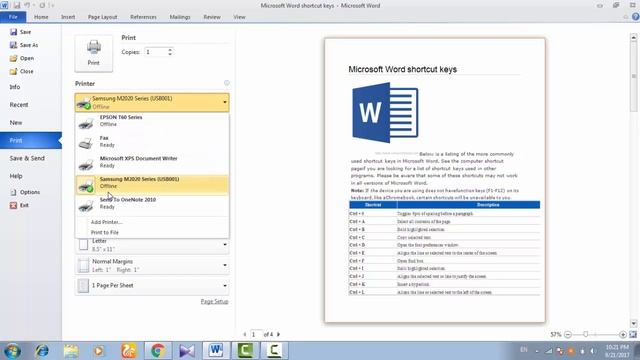Click the Save icon in backstage menu
The width and height of the screenshot is (640, 360).
pyautogui.click(x=13, y=32)
